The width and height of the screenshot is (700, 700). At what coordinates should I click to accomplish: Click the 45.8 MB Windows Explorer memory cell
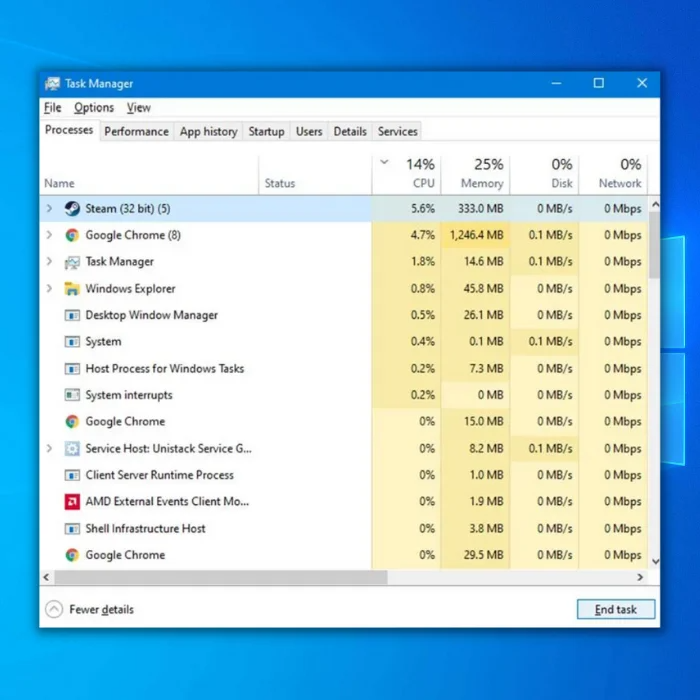click(475, 288)
